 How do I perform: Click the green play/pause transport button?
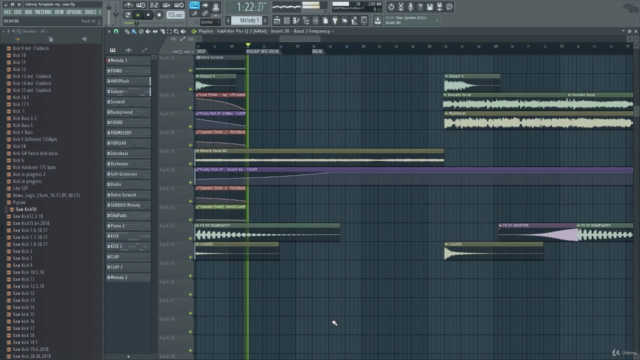click(138, 15)
